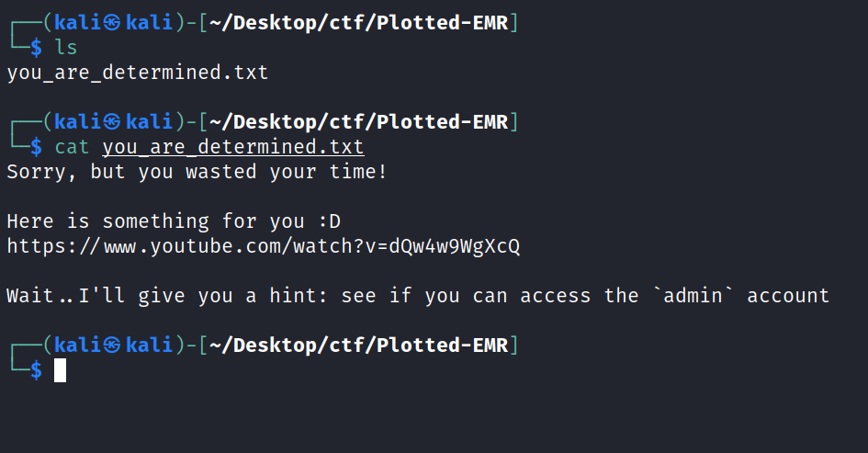Click the ls command text

click(x=66, y=48)
